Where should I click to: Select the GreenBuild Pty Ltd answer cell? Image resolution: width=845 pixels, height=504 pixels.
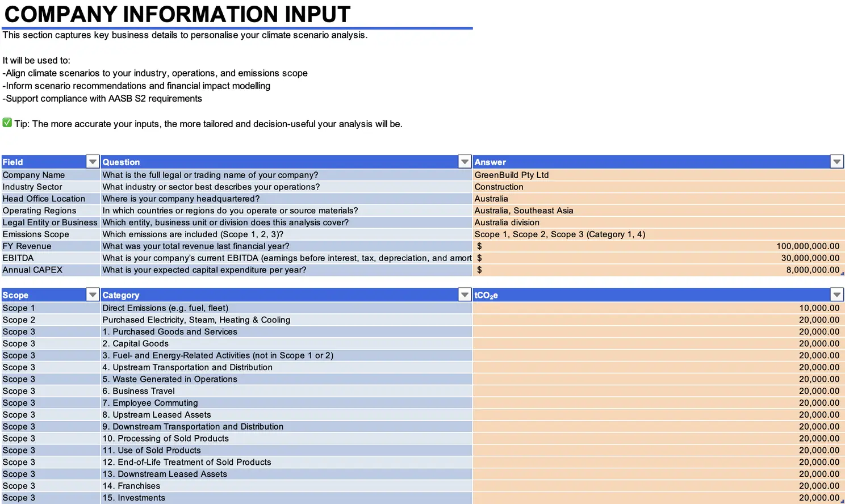(659, 175)
